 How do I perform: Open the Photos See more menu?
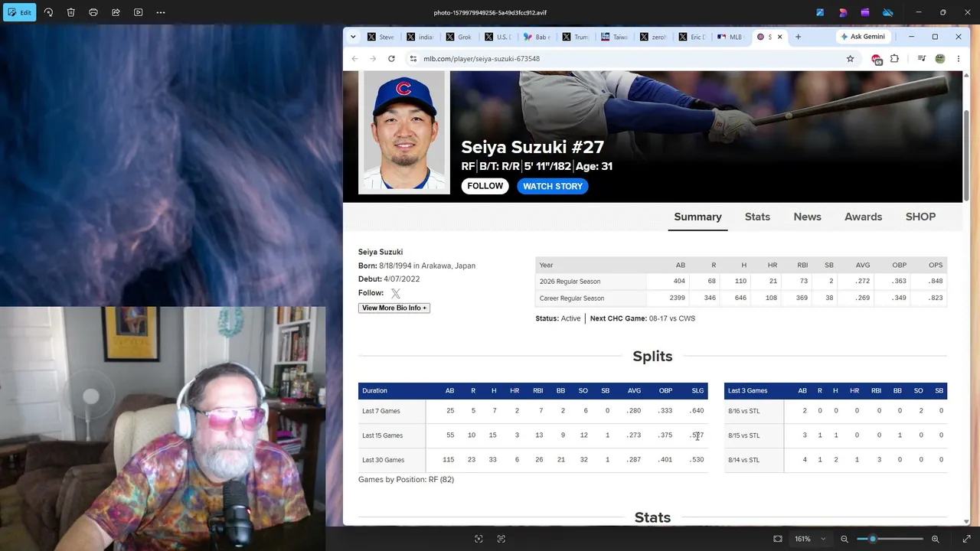tap(161, 12)
